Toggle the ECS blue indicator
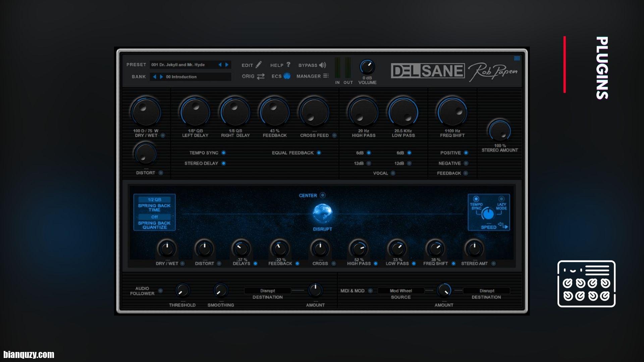The height and width of the screenshot is (362, 644). coord(287,76)
